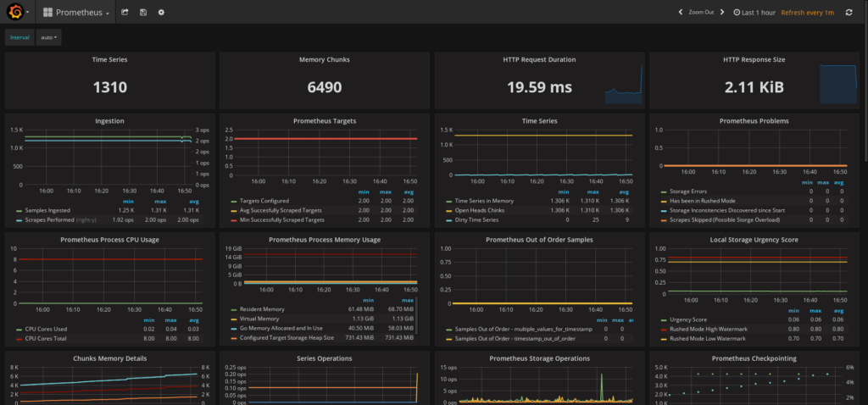Open Series Operations panel title menu
This screenshot has height=405, width=868.
tap(325, 358)
